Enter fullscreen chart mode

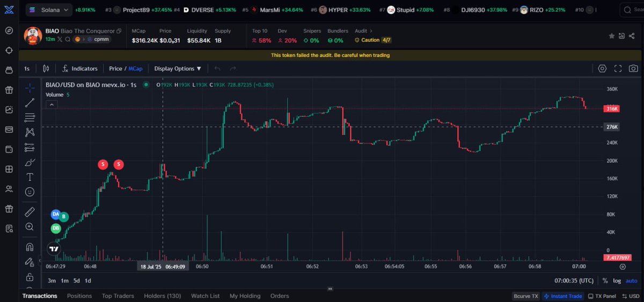[x=618, y=69]
